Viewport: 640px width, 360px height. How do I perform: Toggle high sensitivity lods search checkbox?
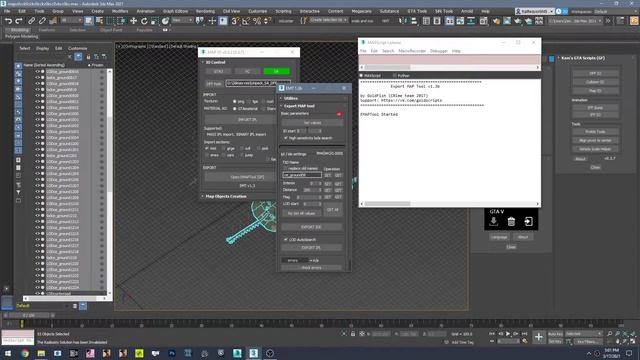click(x=286, y=138)
